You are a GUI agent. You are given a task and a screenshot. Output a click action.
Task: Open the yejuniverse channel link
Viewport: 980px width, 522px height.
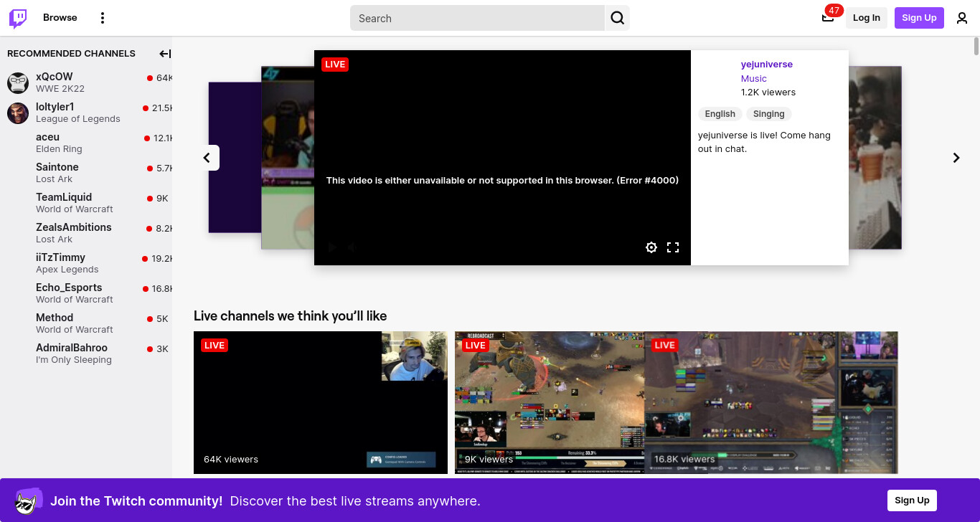click(767, 65)
